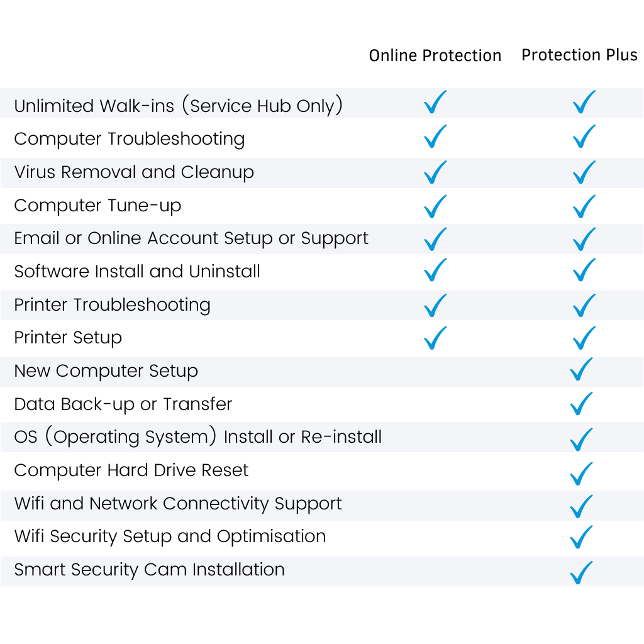The width and height of the screenshot is (644, 644).
Task: Click Protection Plus checkmark for Computer Troubleshooting
Action: (x=584, y=136)
